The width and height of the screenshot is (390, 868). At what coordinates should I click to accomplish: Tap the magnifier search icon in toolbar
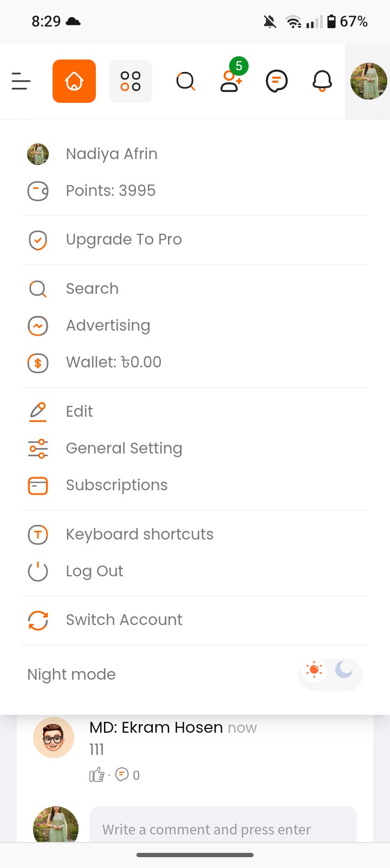click(x=185, y=81)
